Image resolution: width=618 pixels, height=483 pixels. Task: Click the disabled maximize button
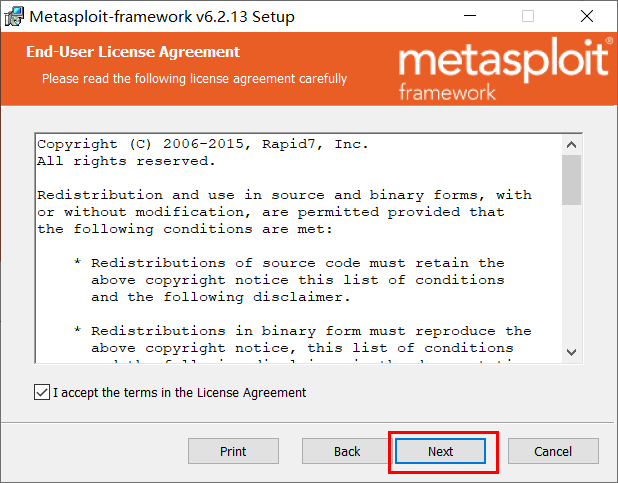pyautogui.click(x=528, y=16)
